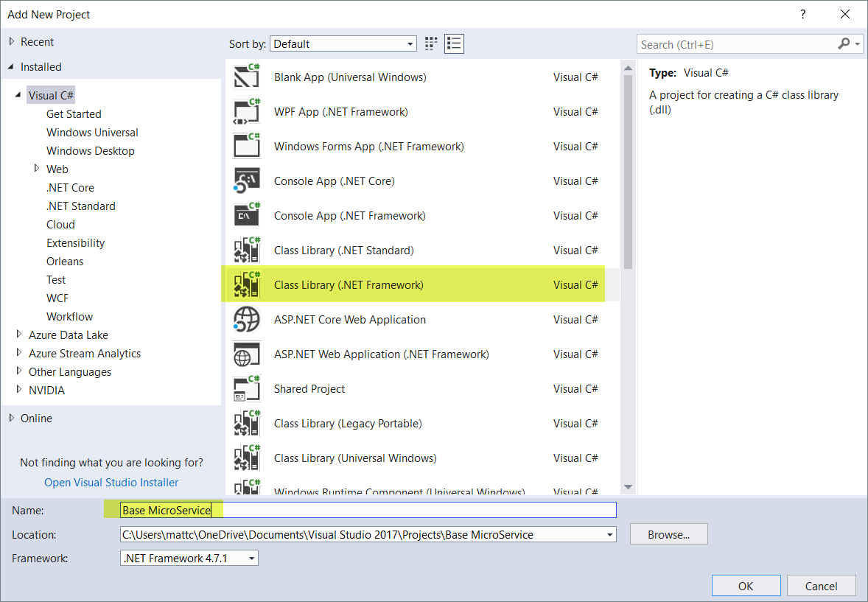Select 'ASP.NET Core Web Application' template name
Screen dimensions: 868x602
coord(350,320)
